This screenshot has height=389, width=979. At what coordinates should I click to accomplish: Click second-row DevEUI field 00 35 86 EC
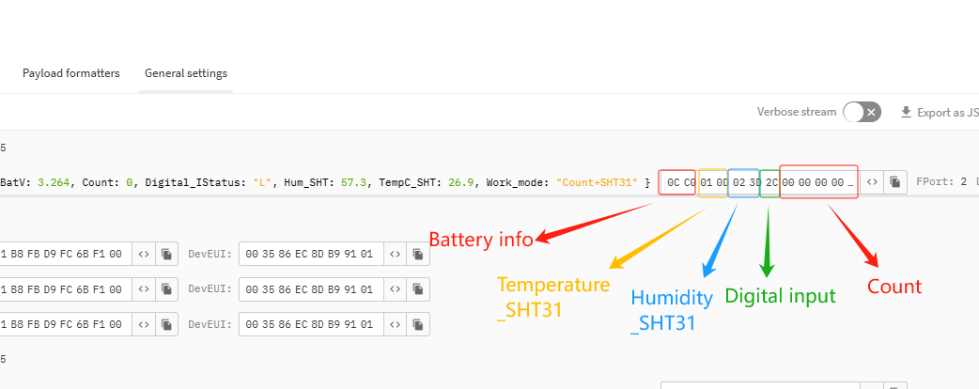pyautogui.click(x=311, y=289)
